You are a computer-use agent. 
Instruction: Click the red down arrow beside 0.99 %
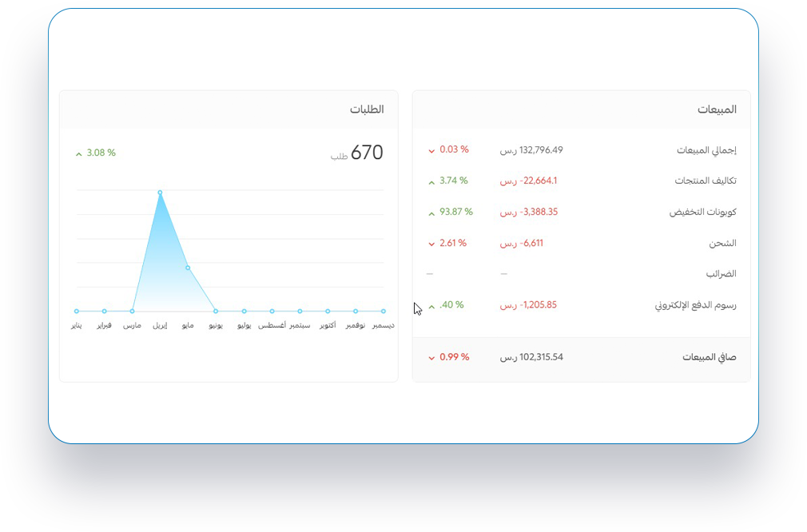pos(431,358)
